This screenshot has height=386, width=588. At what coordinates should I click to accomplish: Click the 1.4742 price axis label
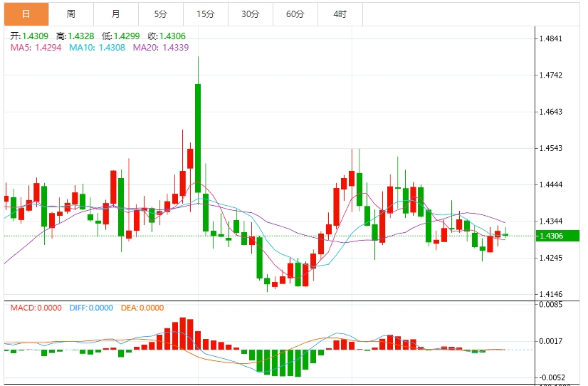click(x=550, y=75)
